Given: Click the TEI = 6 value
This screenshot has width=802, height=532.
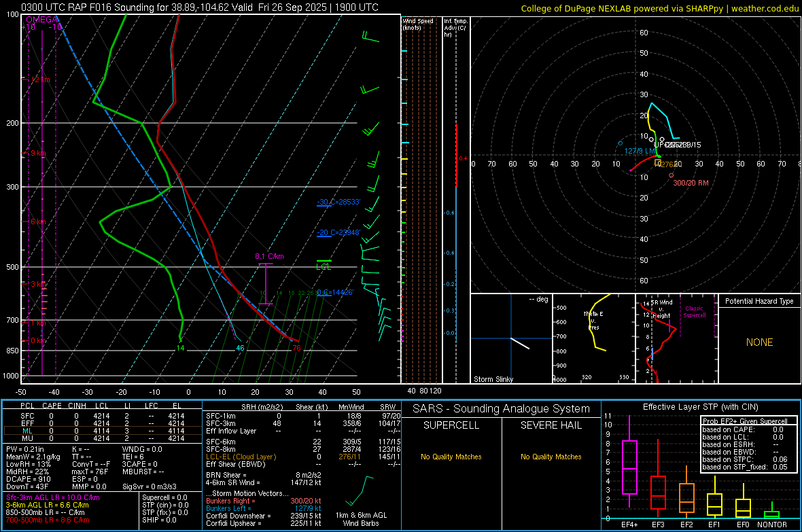Looking at the screenshot, I should (133, 457).
